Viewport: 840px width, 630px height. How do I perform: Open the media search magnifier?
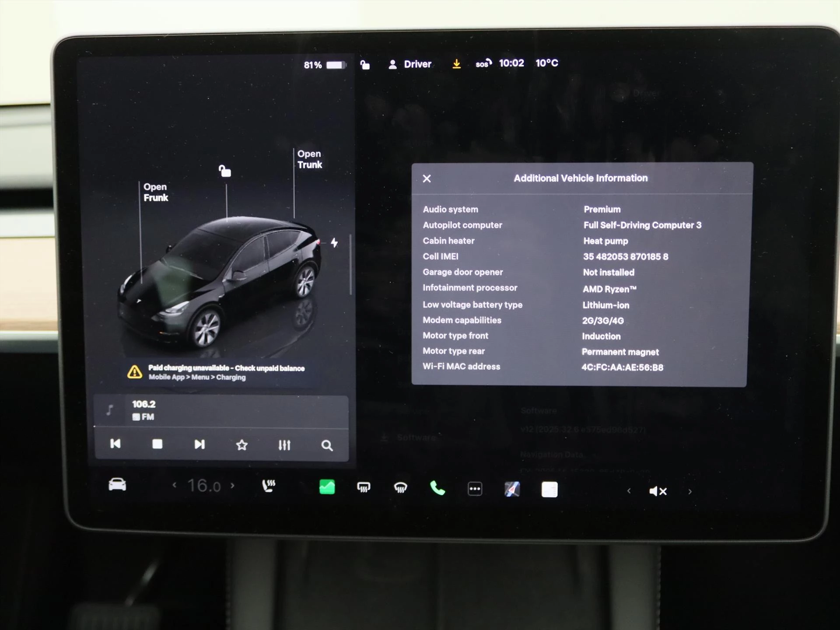[327, 445]
